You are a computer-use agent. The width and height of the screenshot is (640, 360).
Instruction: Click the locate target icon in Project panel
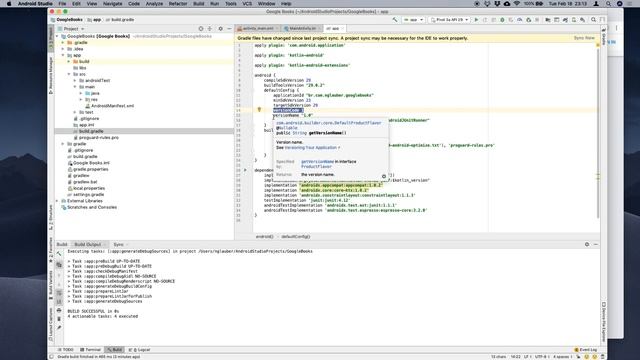pos(201,29)
